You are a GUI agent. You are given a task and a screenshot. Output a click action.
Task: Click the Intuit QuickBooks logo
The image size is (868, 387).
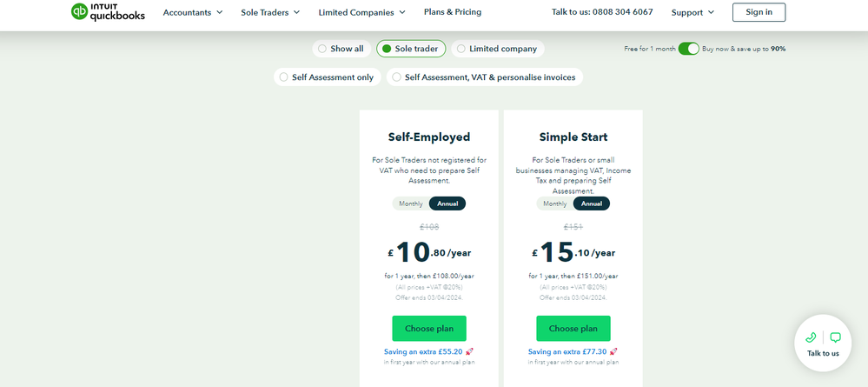(x=108, y=12)
